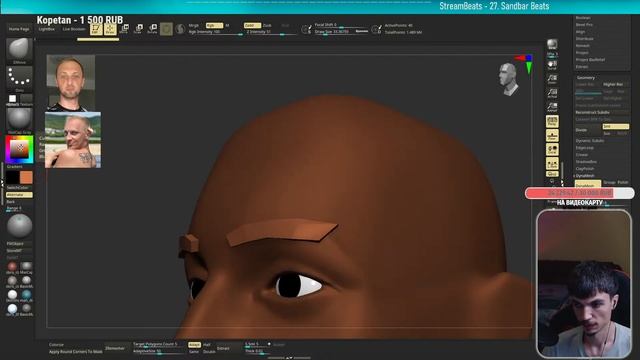This screenshot has width=640, height=360.
Task: Click the Gizmo 3D square icon
Action: (x=166, y=29)
